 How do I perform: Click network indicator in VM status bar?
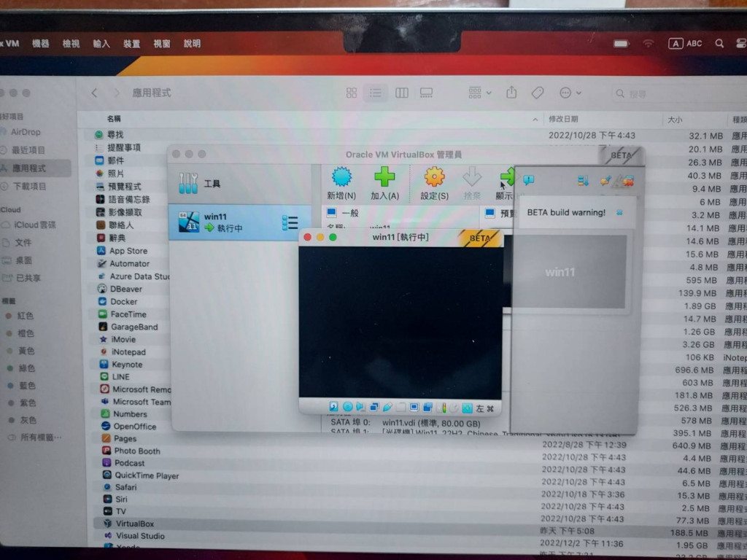pos(374,407)
